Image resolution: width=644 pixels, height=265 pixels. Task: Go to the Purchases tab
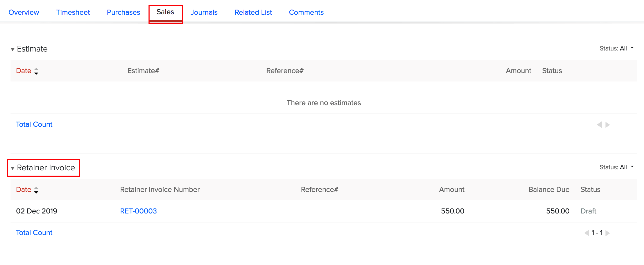(x=123, y=12)
